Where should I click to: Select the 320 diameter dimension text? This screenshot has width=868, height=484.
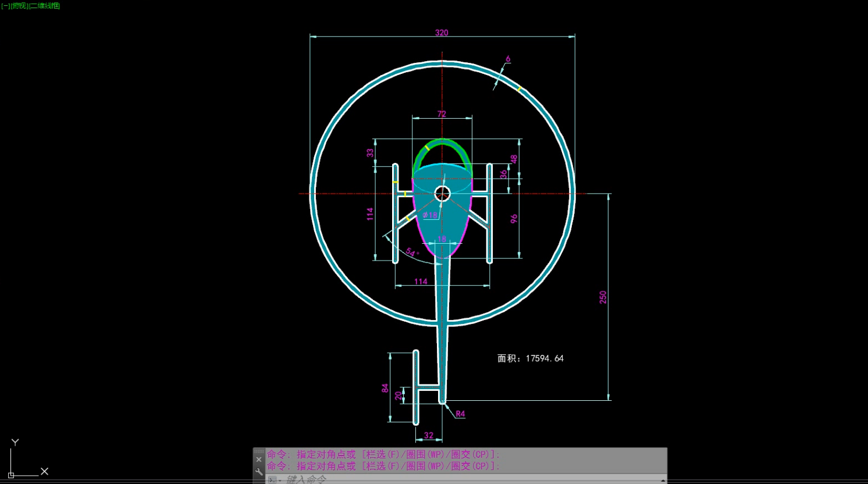pos(442,33)
